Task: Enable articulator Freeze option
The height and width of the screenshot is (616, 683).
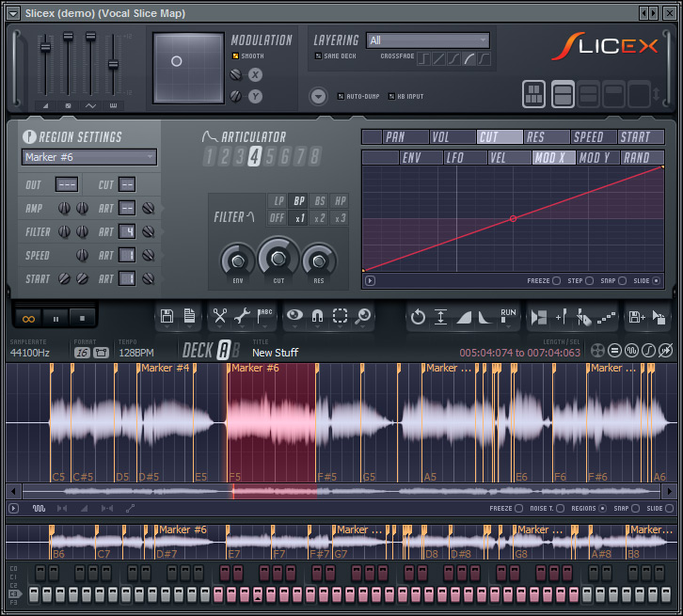Action: [556, 281]
